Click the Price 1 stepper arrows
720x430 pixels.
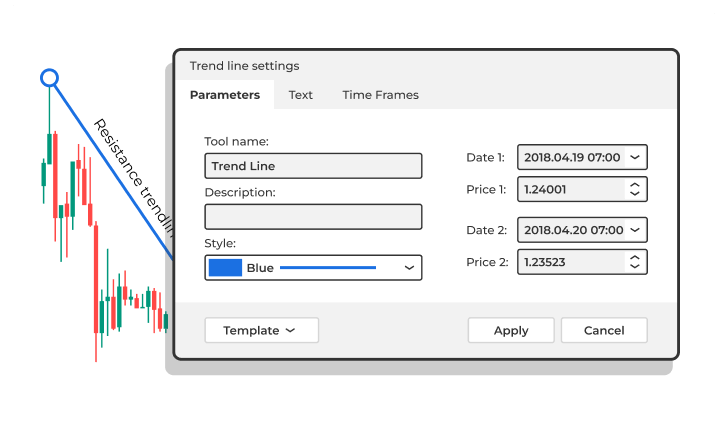[634, 189]
